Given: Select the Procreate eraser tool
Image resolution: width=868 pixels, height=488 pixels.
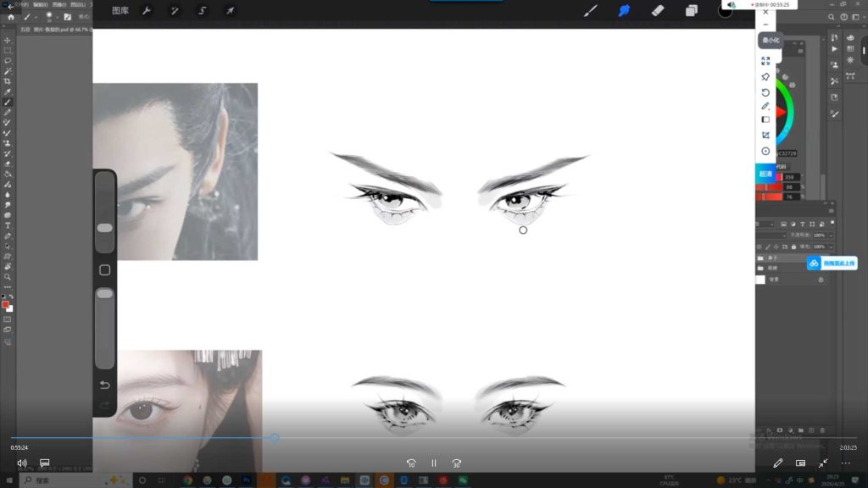Looking at the screenshot, I should pos(658,10).
